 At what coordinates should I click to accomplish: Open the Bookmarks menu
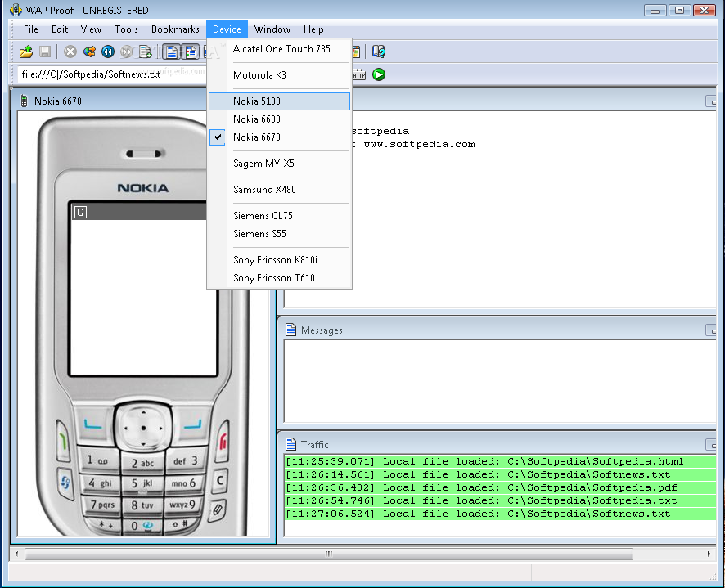pyautogui.click(x=175, y=29)
